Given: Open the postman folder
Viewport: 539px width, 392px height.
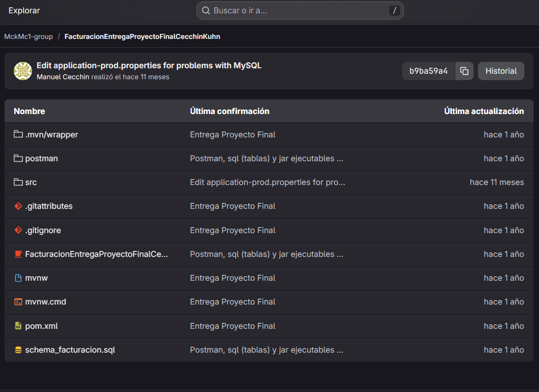Looking at the screenshot, I should pos(41,158).
